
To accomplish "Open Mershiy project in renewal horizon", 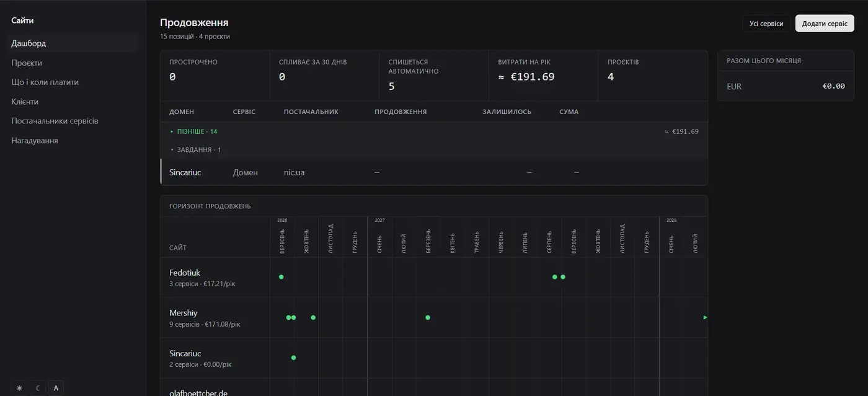I will pyautogui.click(x=184, y=313).
